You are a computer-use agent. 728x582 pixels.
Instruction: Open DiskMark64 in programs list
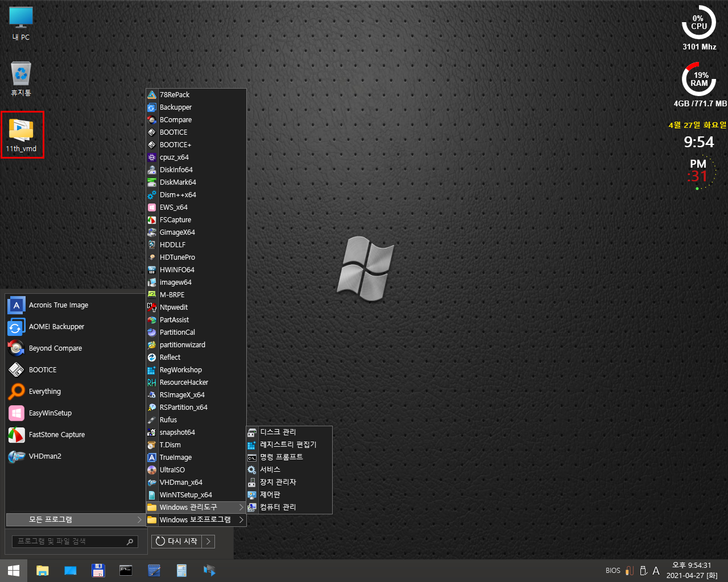[x=196, y=182]
